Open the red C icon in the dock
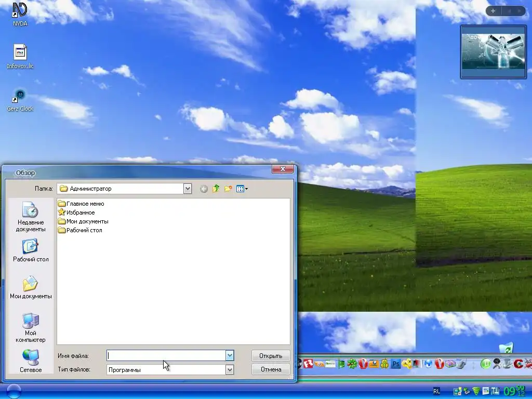The image size is (532, 399). coord(518,364)
